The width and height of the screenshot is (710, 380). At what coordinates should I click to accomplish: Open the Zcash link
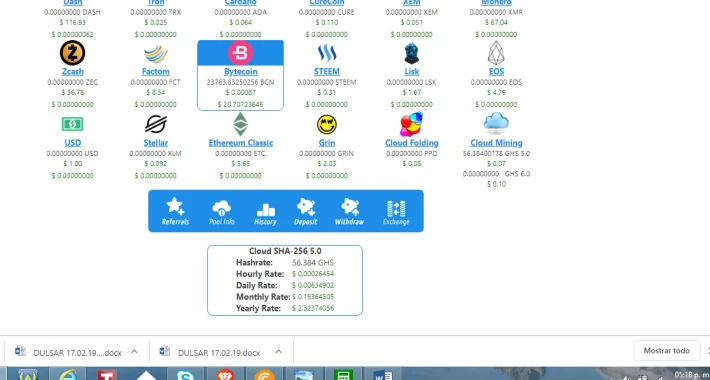click(x=72, y=72)
